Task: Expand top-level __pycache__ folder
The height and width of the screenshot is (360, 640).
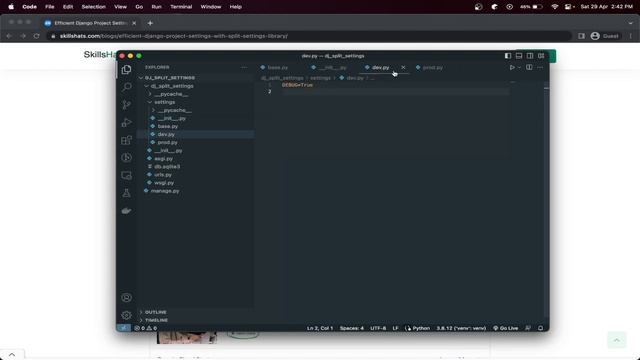Action: [150, 94]
